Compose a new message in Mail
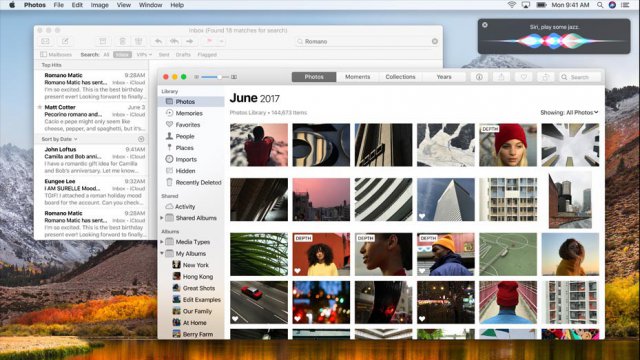This screenshot has height=360, width=640. (65, 41)
